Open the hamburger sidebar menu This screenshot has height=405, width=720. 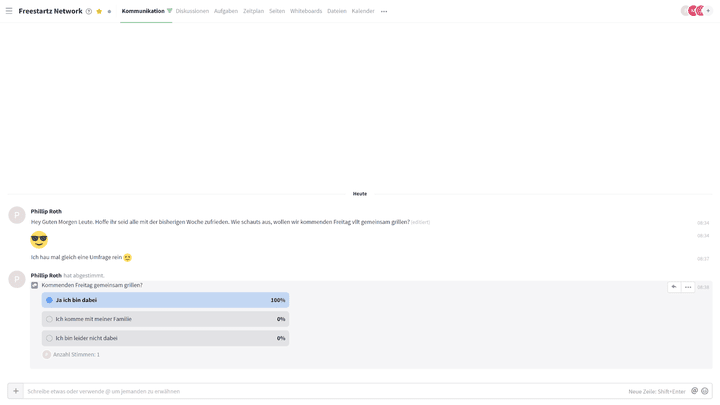pyautogui.click(x=9, y=11)
